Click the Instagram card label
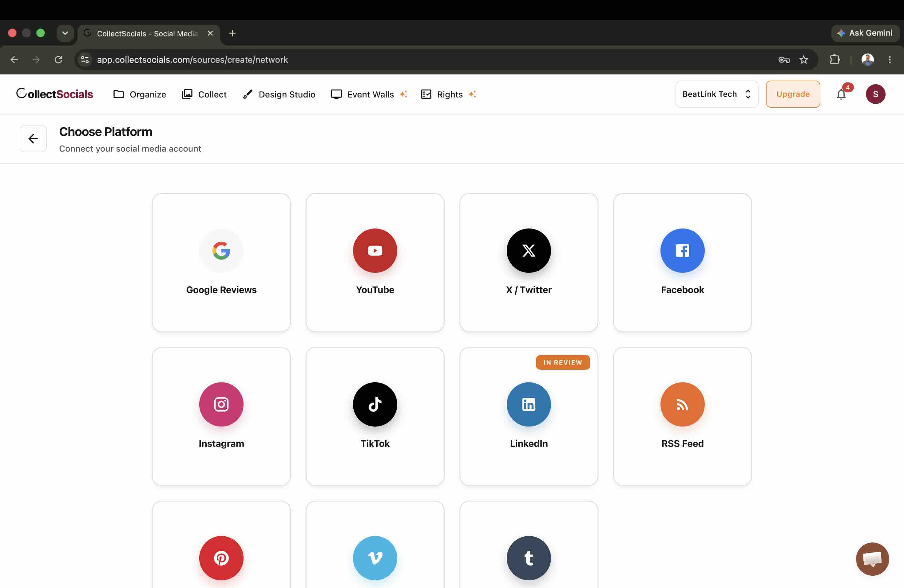 [221, 443]
